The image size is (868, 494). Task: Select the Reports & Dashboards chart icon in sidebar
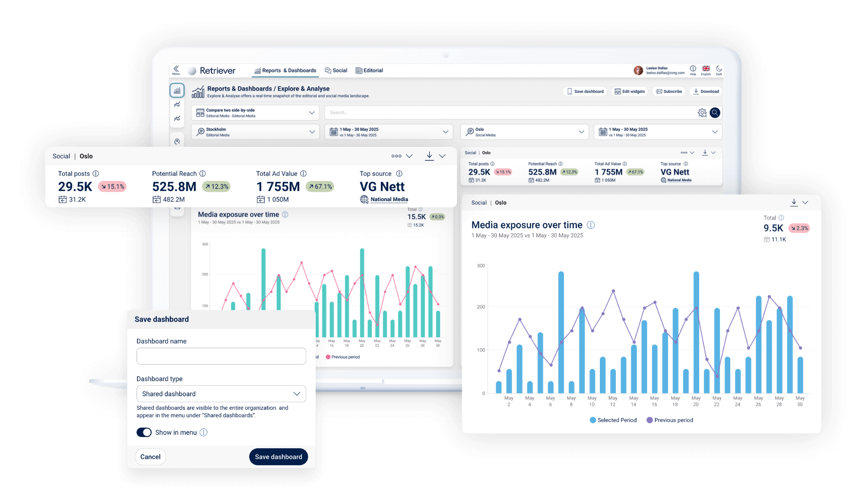point(177,90)
